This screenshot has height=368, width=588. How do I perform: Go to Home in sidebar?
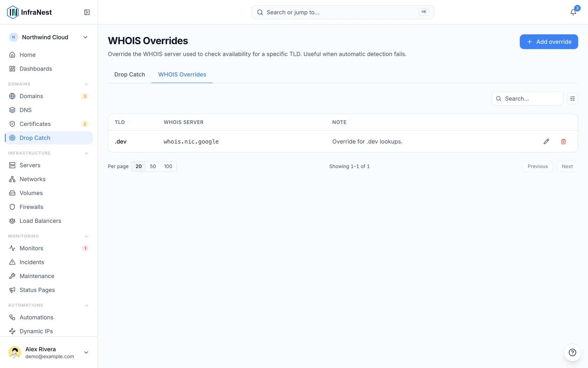point(49,55)
